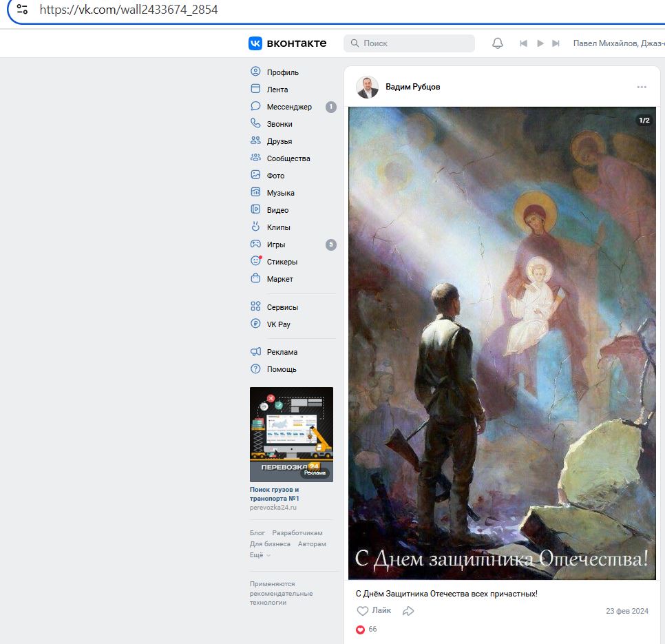Open site info icon in address bar

pyautogui.click(x=22, y=10)
